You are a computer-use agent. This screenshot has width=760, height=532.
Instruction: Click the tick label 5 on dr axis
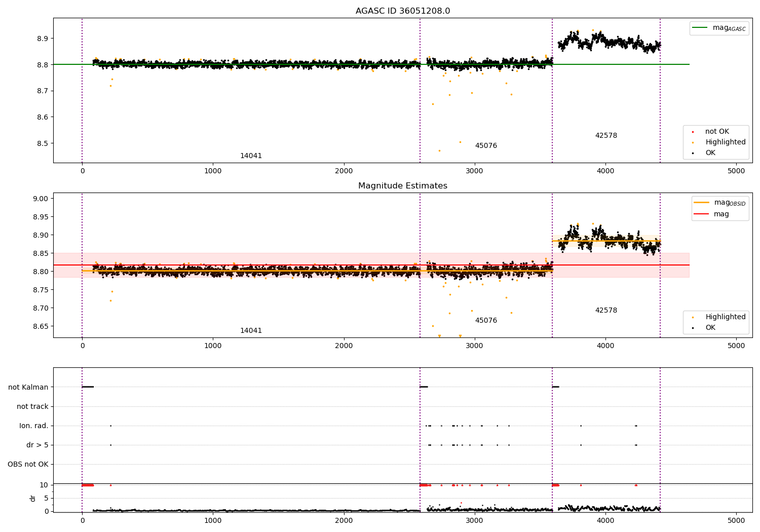tap(46, 499)
